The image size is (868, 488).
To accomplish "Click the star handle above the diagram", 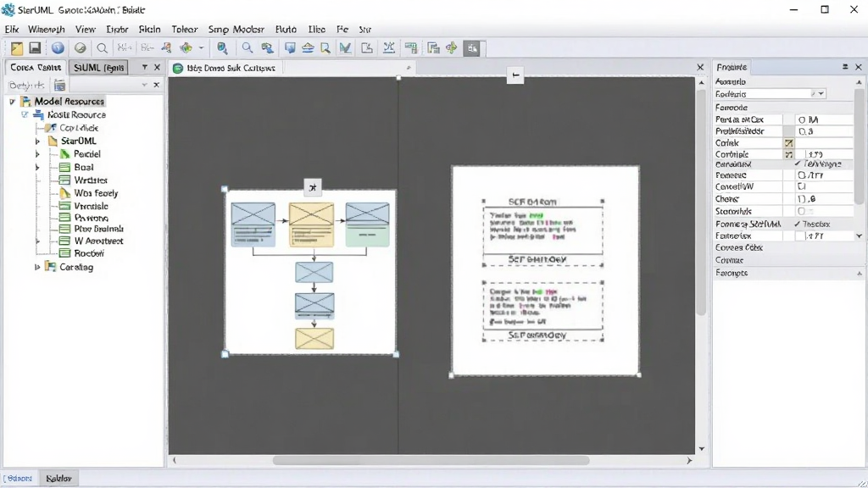I will tap(313, 187).
